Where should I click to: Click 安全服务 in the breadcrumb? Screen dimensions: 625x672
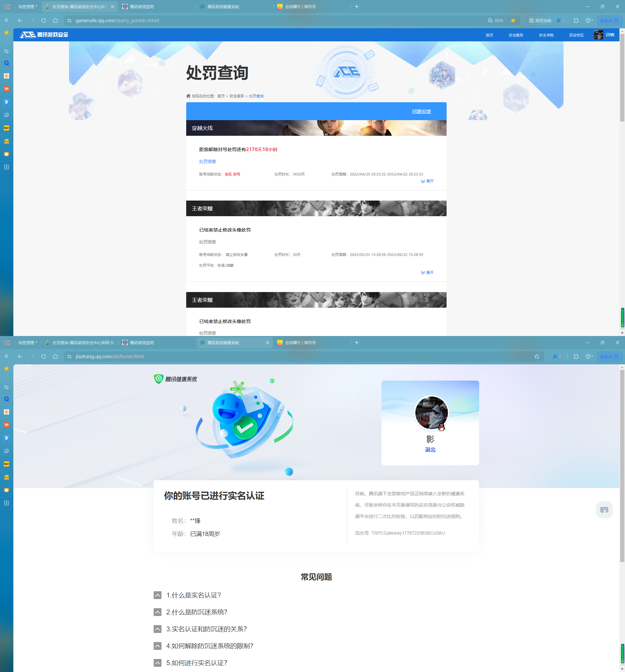[x=237, y=96]
